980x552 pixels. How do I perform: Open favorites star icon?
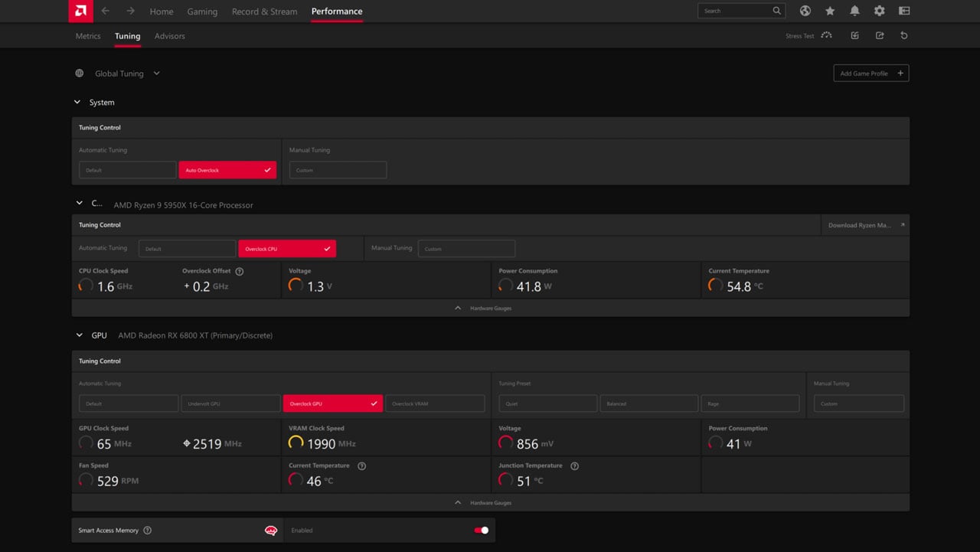[830, 11]
